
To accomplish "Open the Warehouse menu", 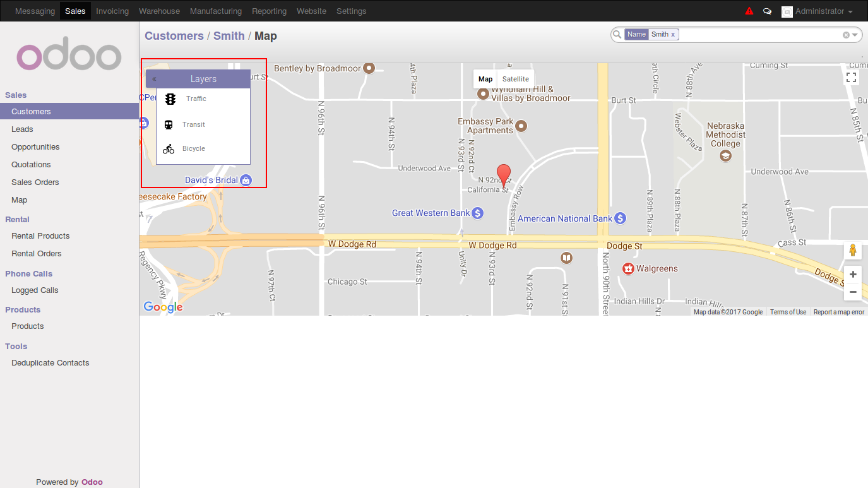I will point(159,11).
